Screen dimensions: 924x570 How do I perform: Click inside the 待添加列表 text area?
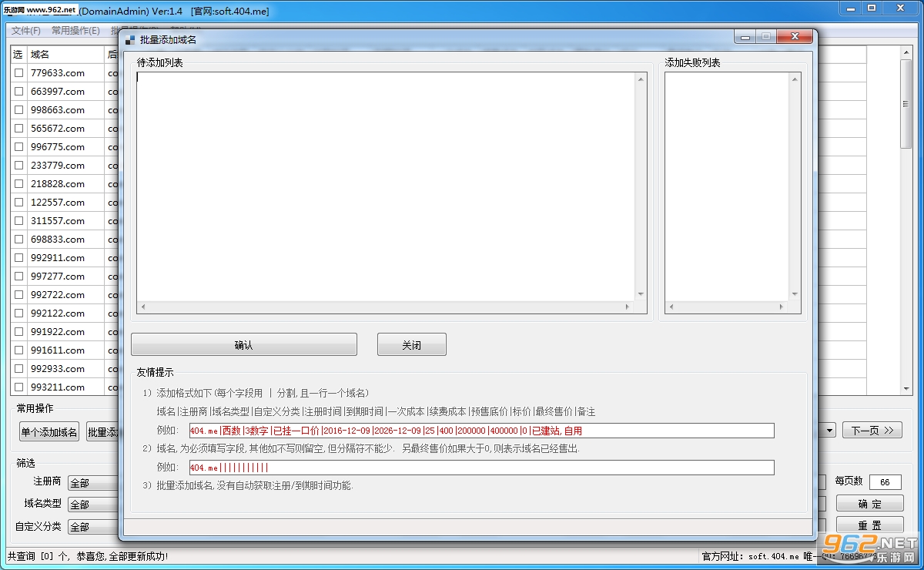click(386, 186)
